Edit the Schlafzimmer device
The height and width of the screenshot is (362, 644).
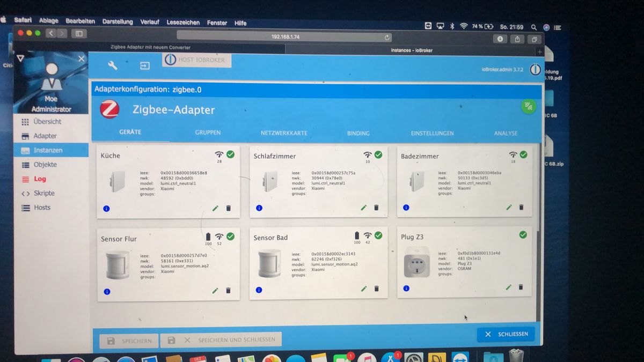363,208
